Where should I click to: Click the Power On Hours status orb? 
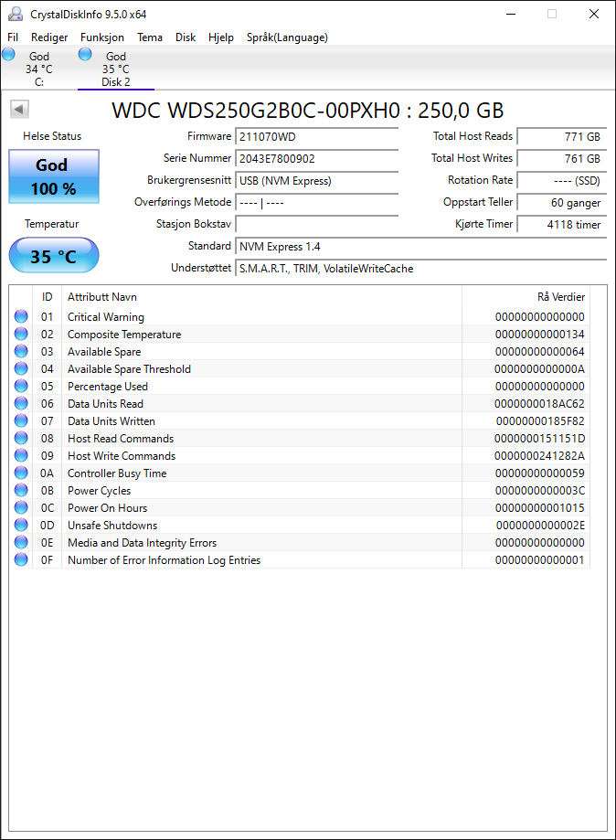pos(21,508)
